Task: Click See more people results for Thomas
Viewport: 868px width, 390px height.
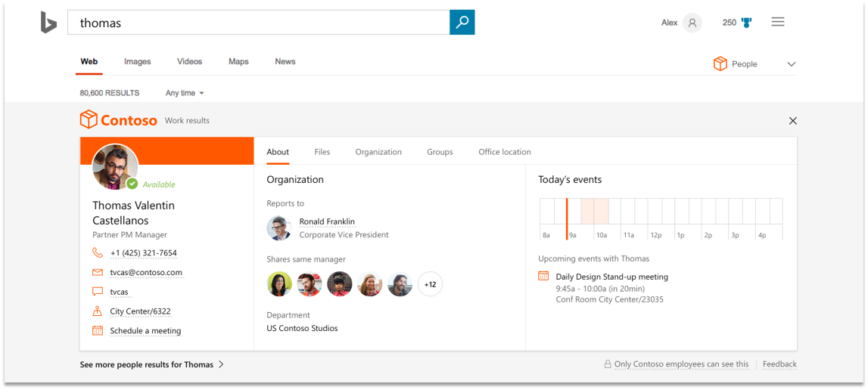Action: click(147, 364)
